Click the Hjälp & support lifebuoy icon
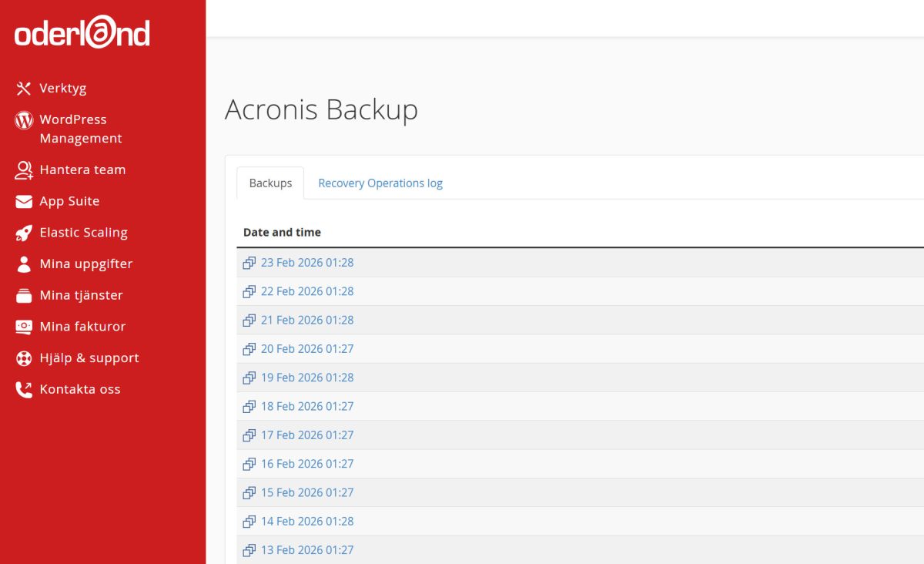The width and height of the screenshot is (924, 564). tap(24, 358)
